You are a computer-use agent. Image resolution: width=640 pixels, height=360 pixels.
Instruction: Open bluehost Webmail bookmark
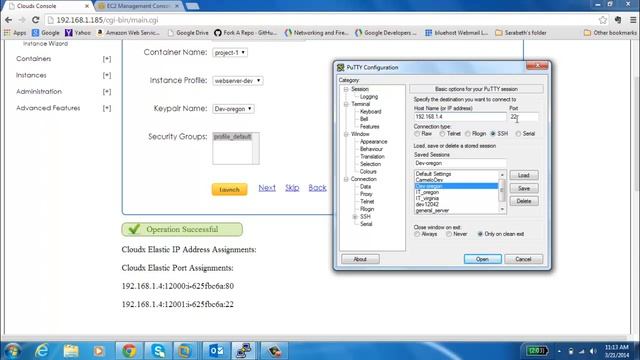(x=456, y=33)
